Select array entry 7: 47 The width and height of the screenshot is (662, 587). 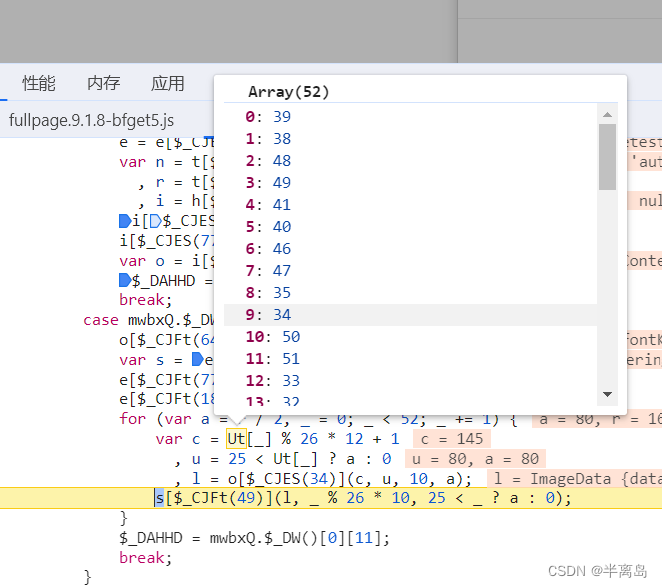click(x=410, y=270)
